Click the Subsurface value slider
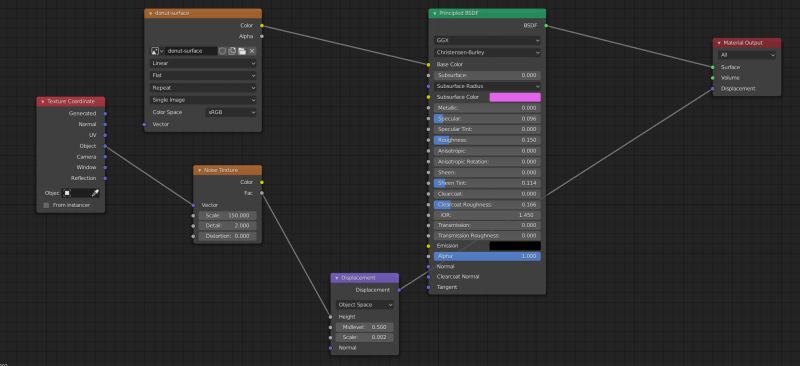This screenshot has width=800, height=366. [487, 75]
